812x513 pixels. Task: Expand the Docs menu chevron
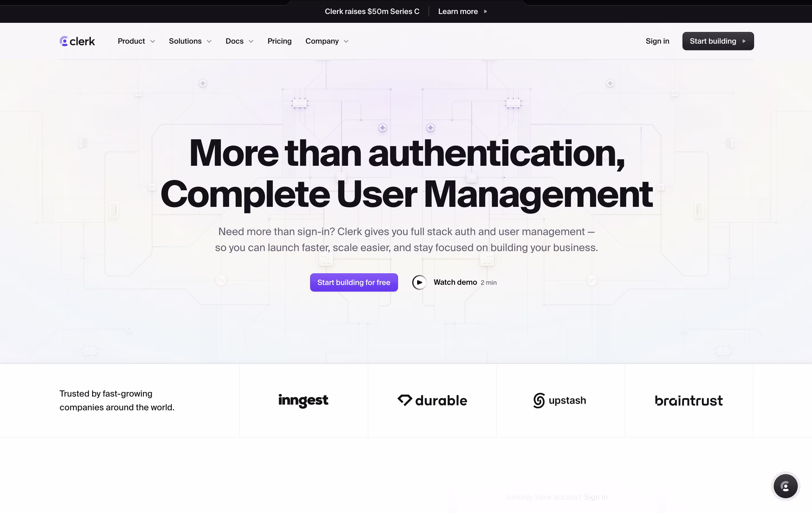pos(251,41)
